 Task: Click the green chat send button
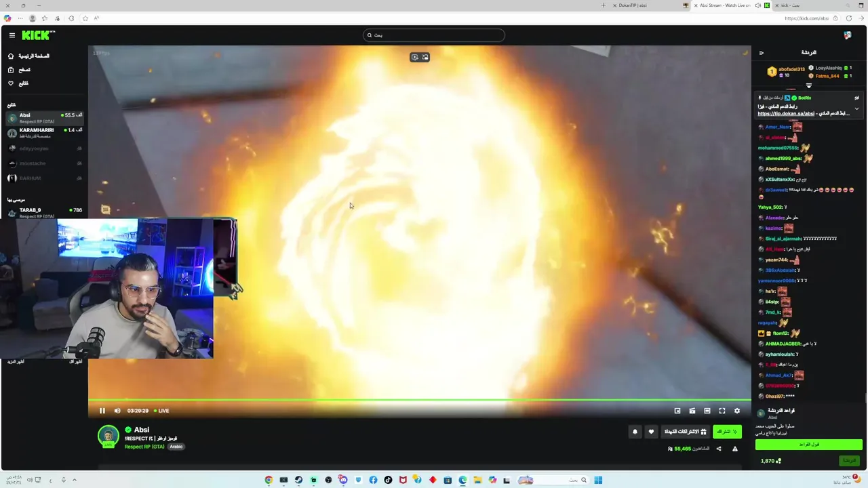click(849, 461)
